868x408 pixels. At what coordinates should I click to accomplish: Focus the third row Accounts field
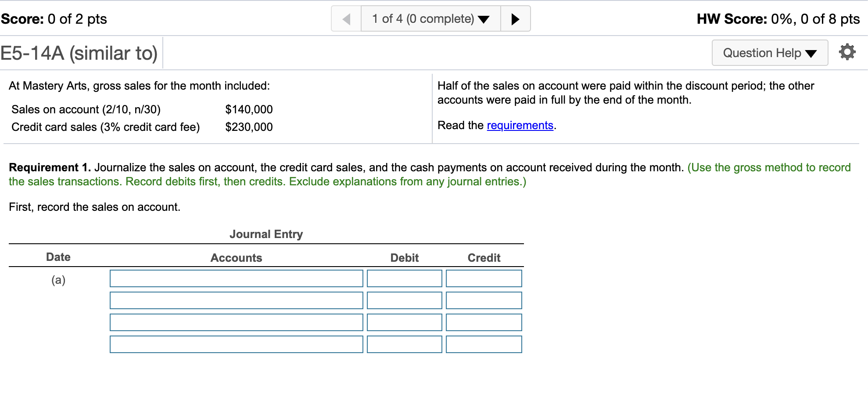pyautogui.click(x=237, y=322)
